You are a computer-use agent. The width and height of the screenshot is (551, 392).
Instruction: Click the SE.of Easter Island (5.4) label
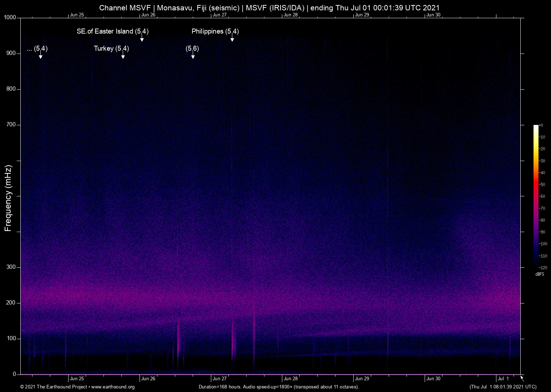(x=112, y=31)
